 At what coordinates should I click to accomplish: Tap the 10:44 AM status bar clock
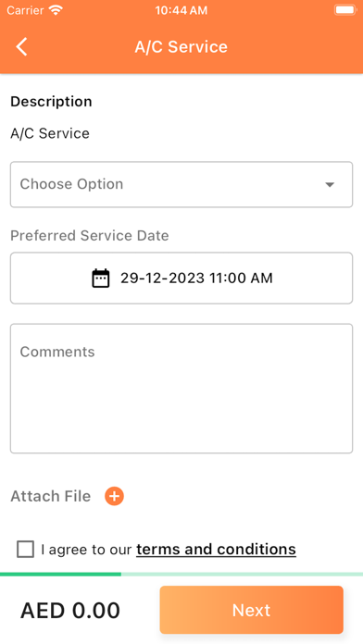pos(181,10)
